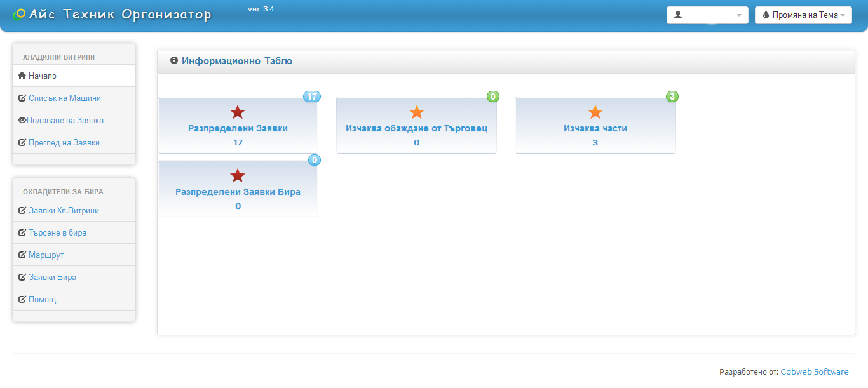Open the Промяна на Тема dropdown
This screenshot has height=388, width=868.
(x=803, y=15)
